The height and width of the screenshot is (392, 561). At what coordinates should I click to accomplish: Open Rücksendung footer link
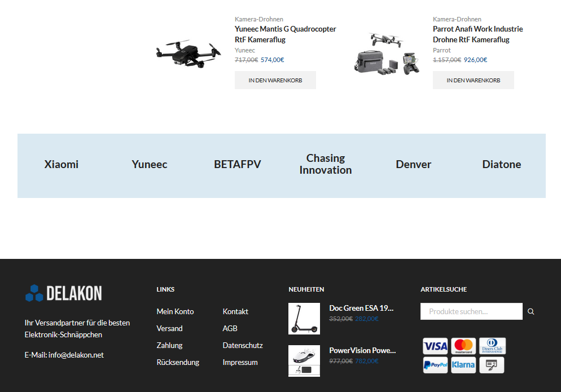(178, 362)
